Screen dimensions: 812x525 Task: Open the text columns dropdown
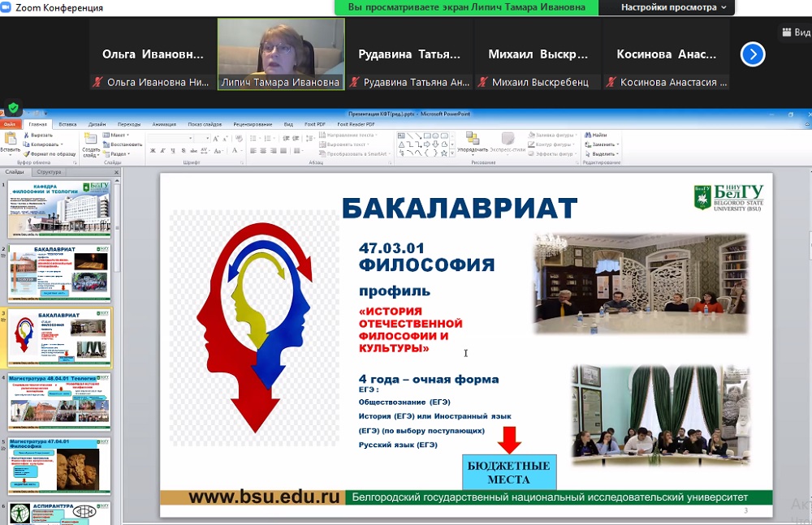(x=298, y=151)
